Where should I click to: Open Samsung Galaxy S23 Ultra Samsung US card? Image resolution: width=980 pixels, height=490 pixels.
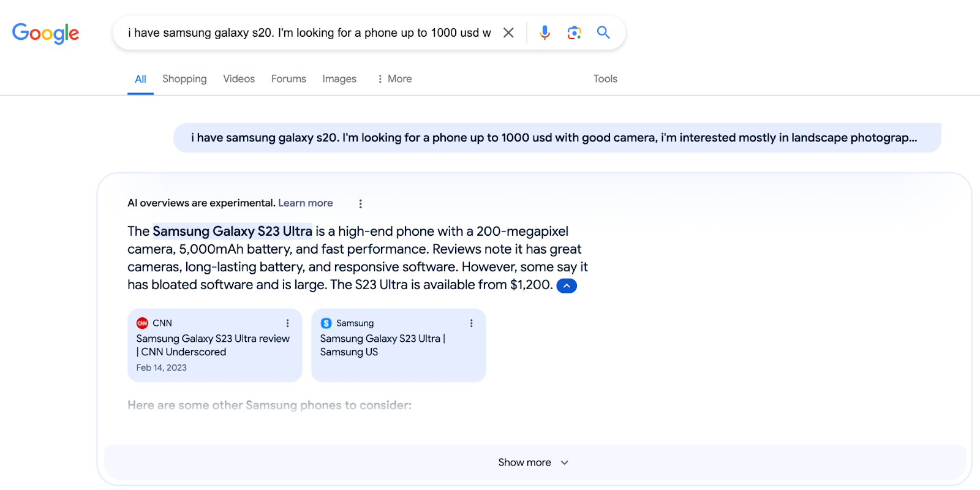(x=399, y=345)
